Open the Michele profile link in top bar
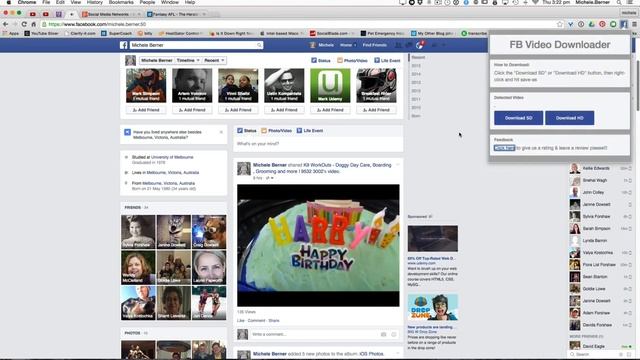The width and height of the screenshot is (640, 360). click(322, 45)
